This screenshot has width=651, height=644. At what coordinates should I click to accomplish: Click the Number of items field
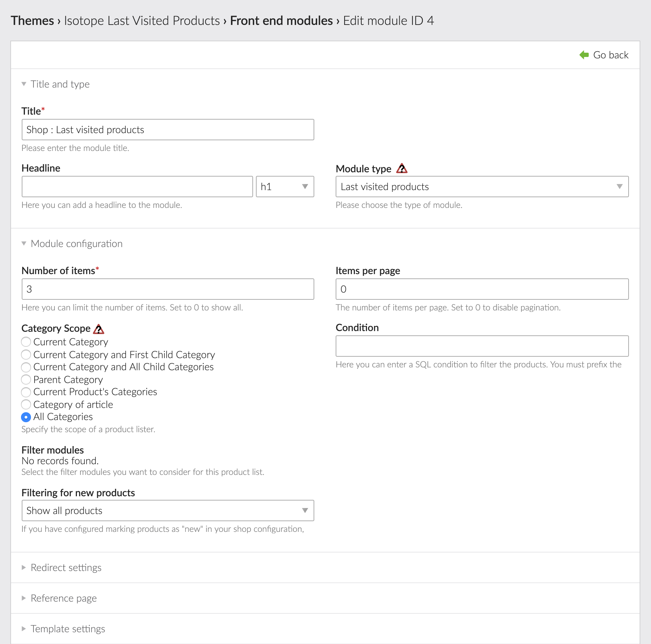[x=168, y=289]
